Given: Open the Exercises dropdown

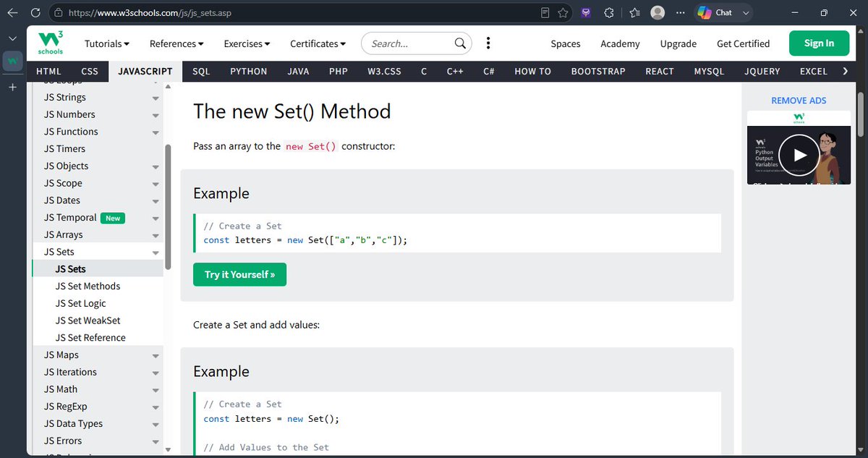Looking at the screenshot, I should pyautogui.click(x=247, y=43).
